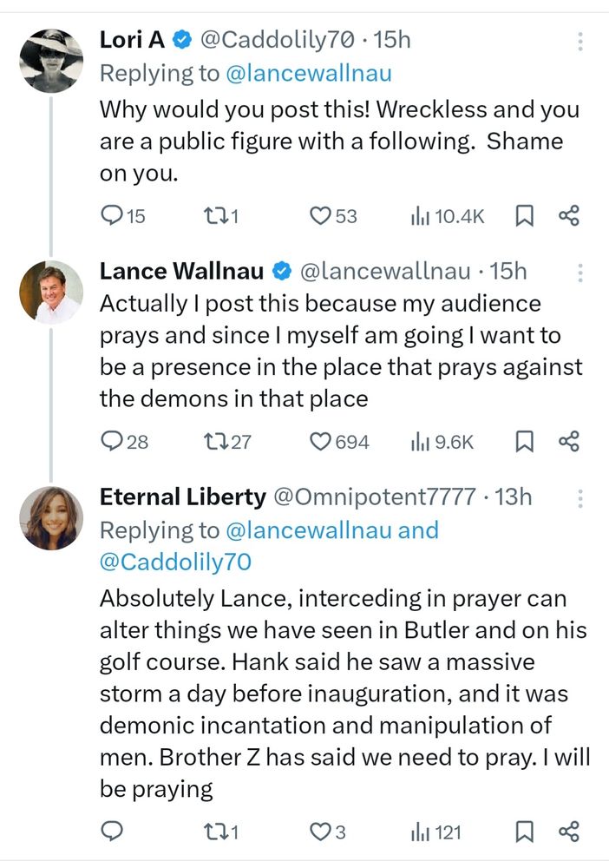Open more options on Eternal Liberty's tweet
This screenshot has height=868, width=609.
coord(580,498)
